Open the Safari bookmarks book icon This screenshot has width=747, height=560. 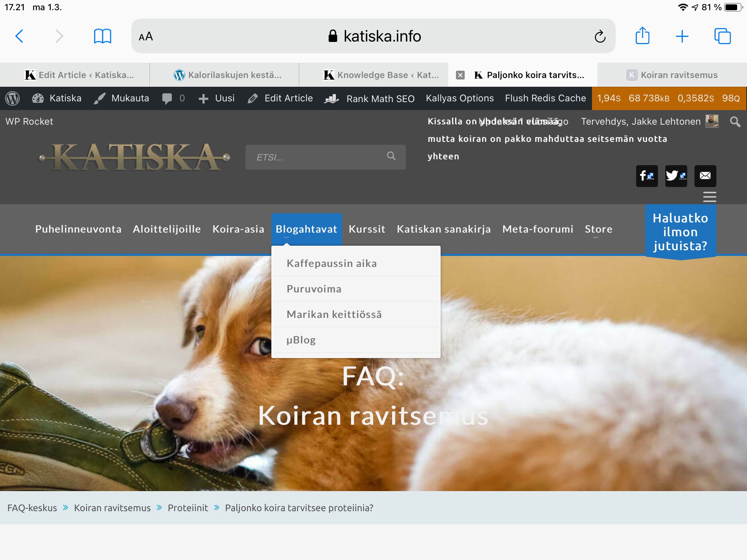coord(102,36)
